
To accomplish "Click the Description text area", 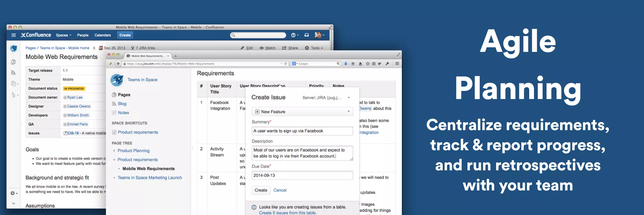I will (x=303, y=153).
